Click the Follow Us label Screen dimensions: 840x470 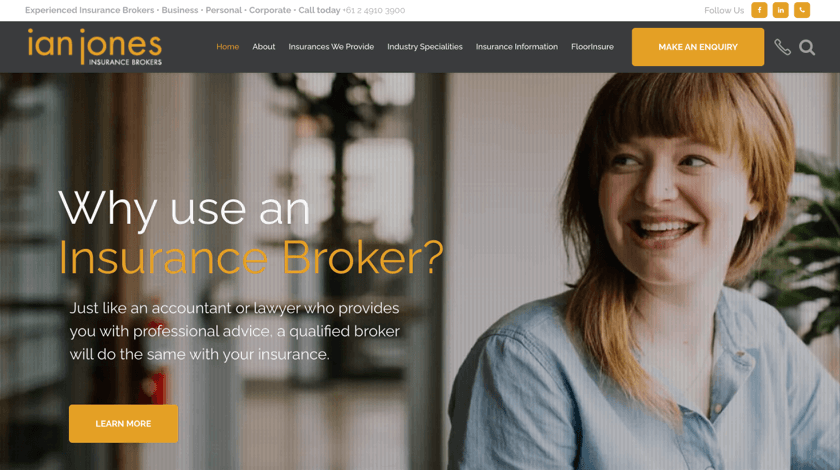click(724, 10)
